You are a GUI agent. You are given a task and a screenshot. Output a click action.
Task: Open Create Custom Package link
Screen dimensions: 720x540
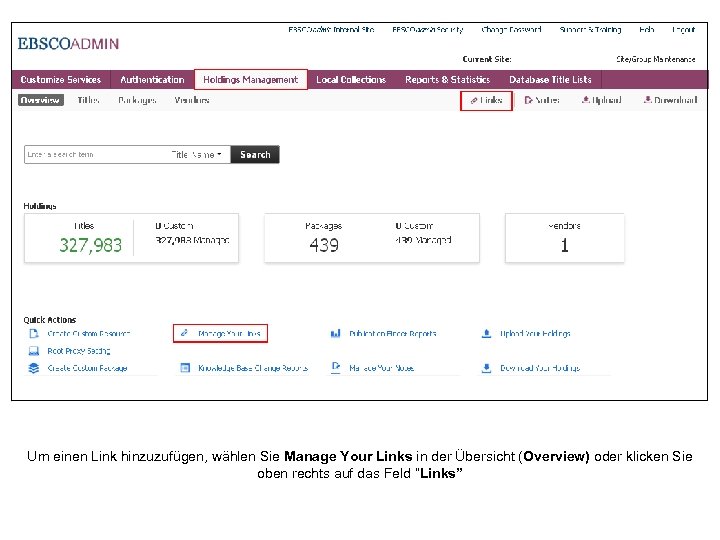[87, 368]
